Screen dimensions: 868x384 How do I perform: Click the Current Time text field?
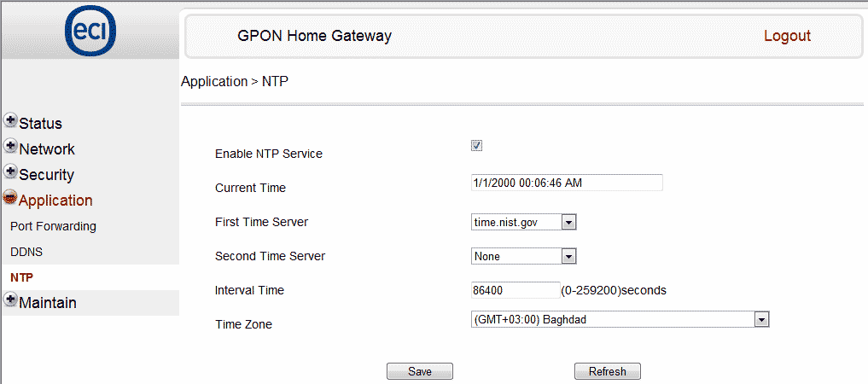(567, 183)
